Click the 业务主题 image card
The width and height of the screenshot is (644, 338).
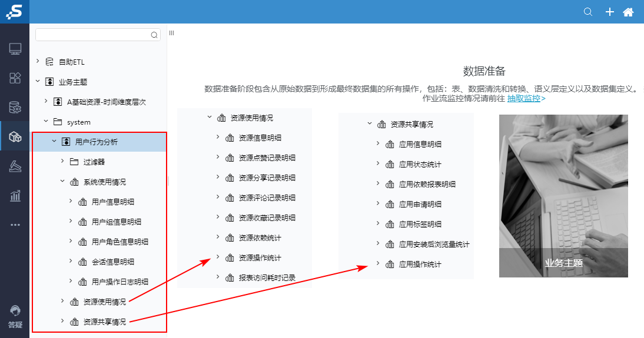pyautogui.click(x=563, y=196)
